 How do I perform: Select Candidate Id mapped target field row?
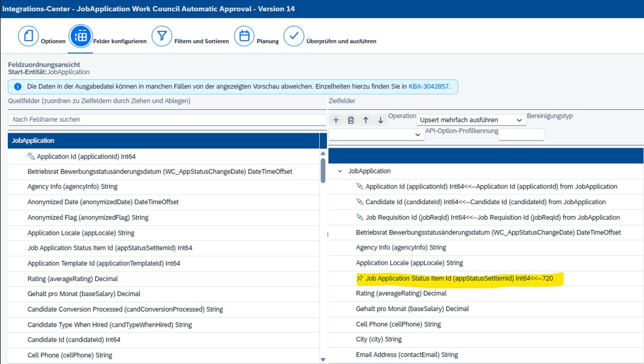[x=485, y=202]
